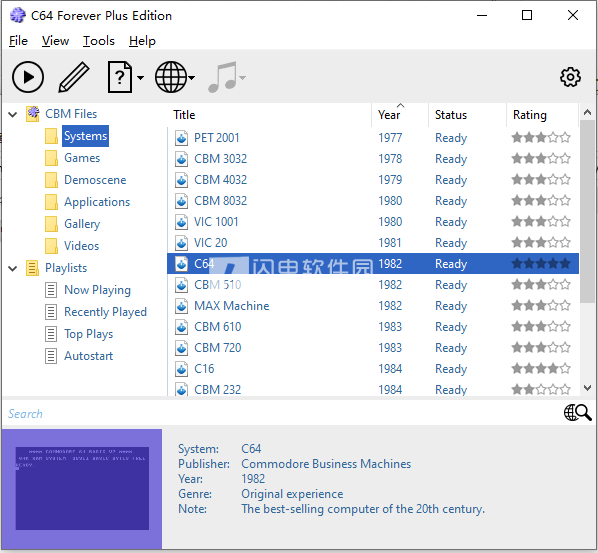Screen dimensions: 598x553
Task: Open the Help menu
Action: coord(142,41)
